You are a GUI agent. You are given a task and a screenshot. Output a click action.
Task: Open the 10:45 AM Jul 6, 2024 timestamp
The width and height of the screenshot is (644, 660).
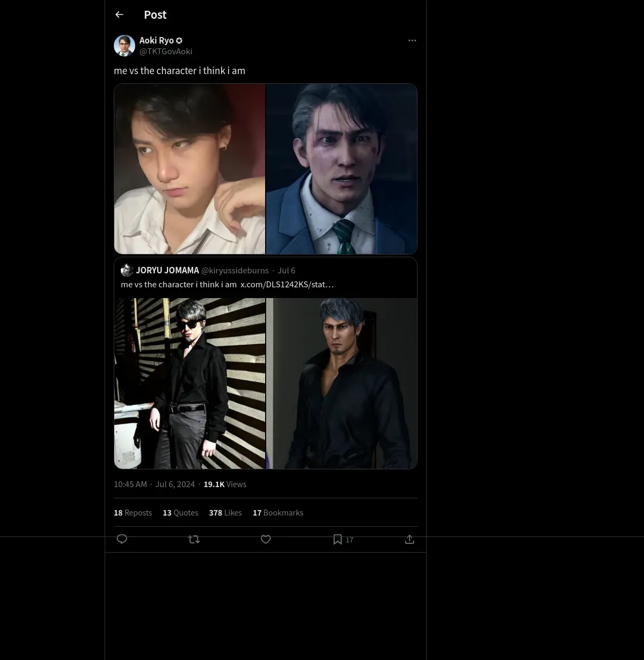(154, 484)
